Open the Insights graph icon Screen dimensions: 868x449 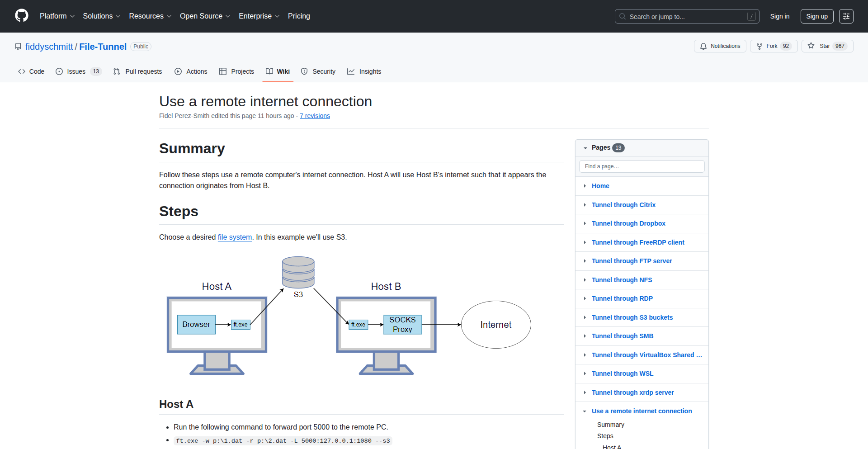pos(350,71)
